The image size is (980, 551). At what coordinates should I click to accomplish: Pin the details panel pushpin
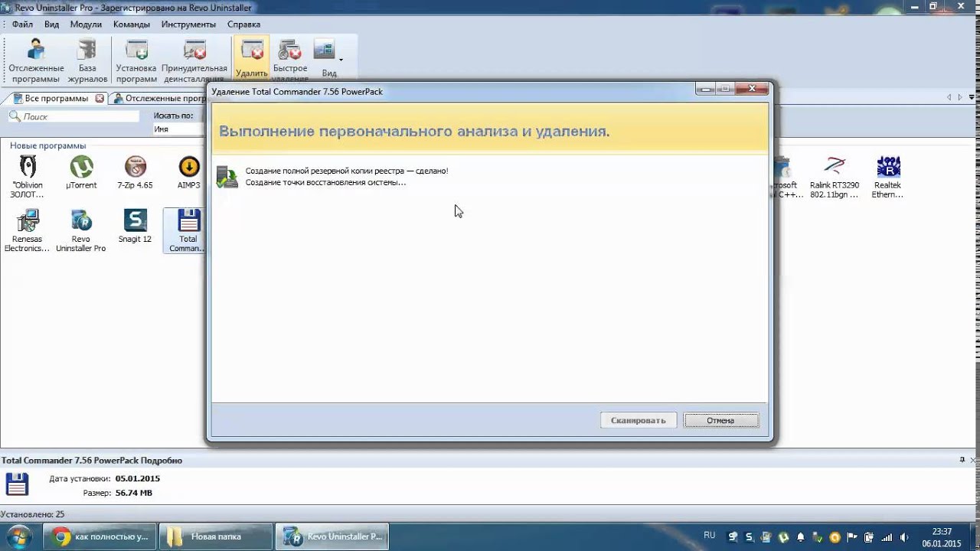(x=962, y=460)
